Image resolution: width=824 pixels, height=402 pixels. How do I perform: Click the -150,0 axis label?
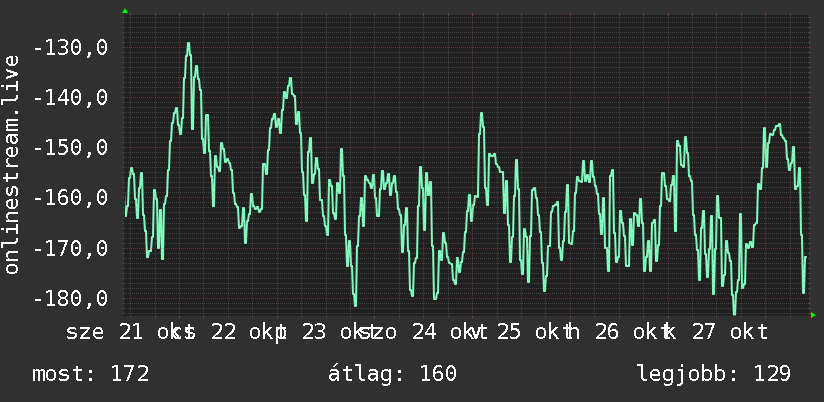coord(70,148)
